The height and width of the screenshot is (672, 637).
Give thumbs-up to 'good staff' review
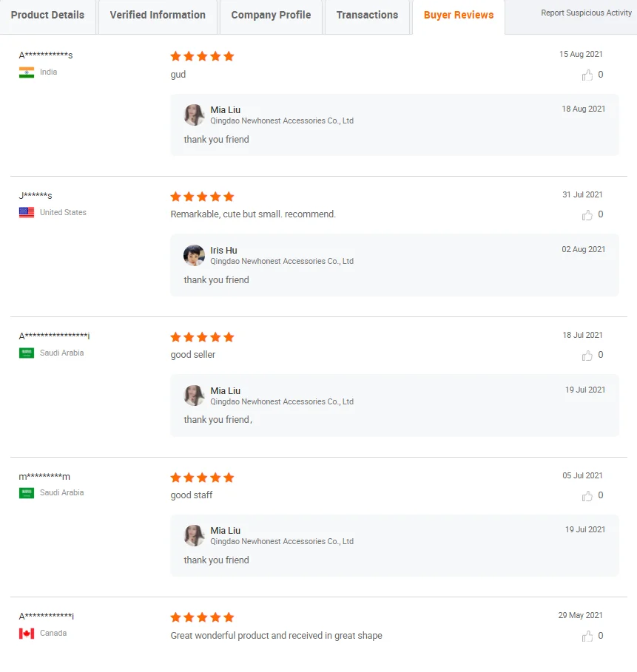coord(587,496)
